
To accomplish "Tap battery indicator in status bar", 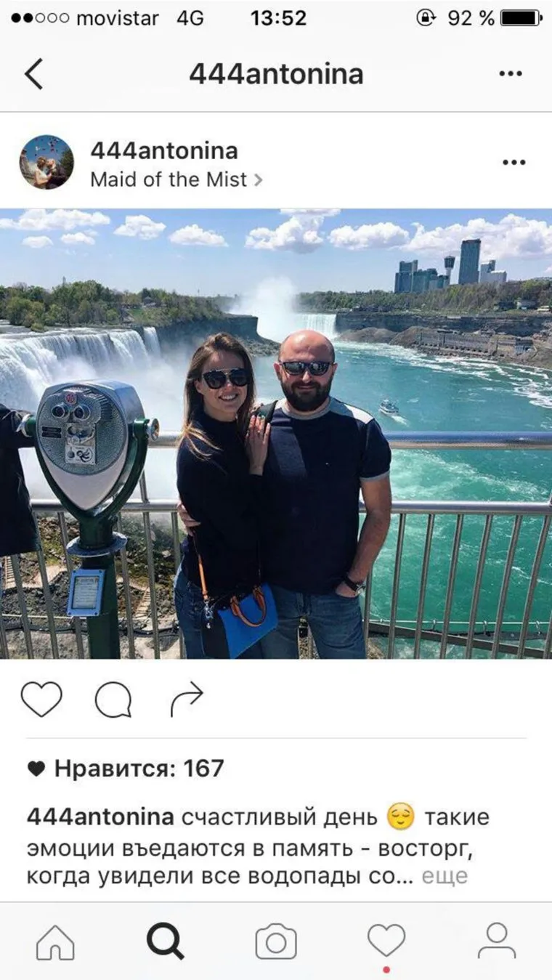I will tap(521, 18).
